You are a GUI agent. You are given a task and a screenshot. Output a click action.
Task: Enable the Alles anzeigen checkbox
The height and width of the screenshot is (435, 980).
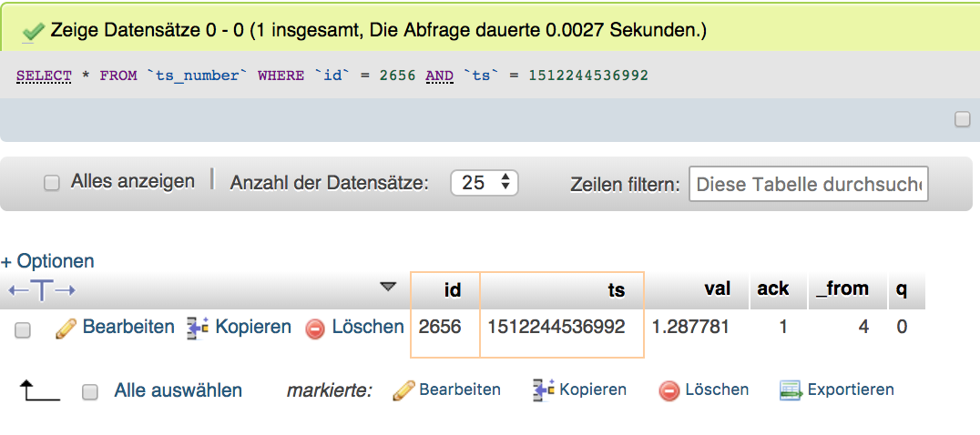click(51, 183)
